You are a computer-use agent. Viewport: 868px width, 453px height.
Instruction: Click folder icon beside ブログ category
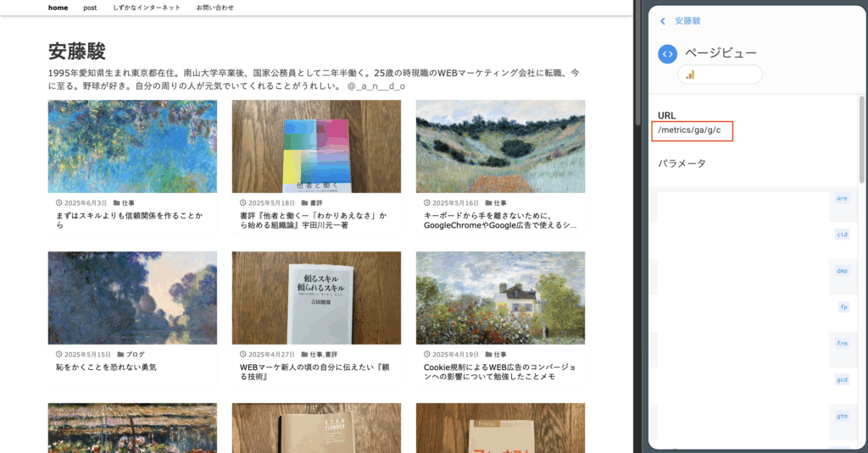coord(120,355)
